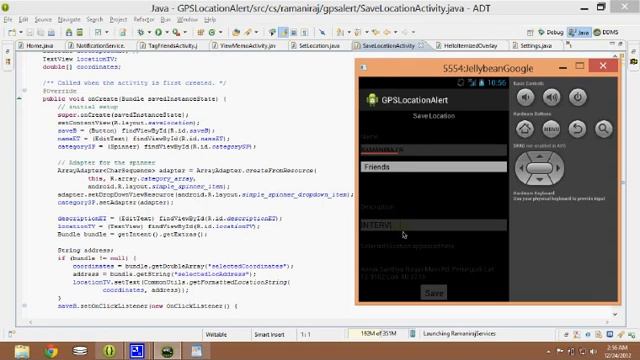Open the Run configurations dropdown arrow
The width and height of the screenshot is (640, 360).
click(167, 32)
